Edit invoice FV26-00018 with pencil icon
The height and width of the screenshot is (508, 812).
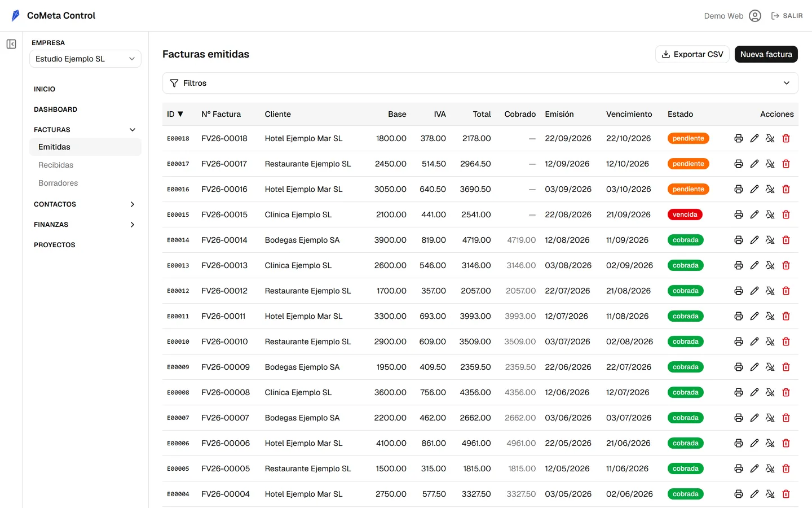(754, 138)
